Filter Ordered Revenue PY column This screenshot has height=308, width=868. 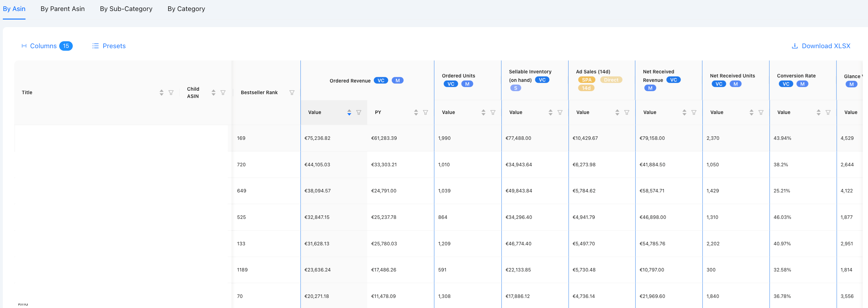[x=425, y=112]
